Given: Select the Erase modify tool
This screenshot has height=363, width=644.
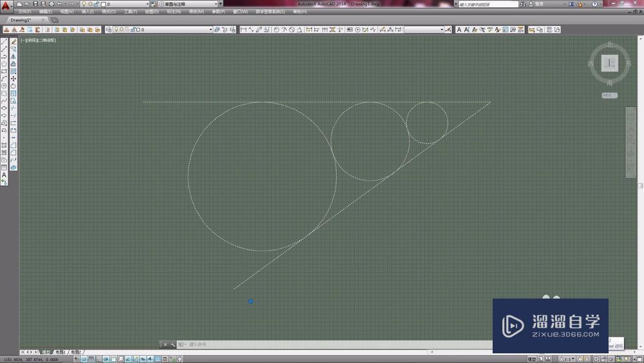Looking at the screenshot, I should (14, 41).
